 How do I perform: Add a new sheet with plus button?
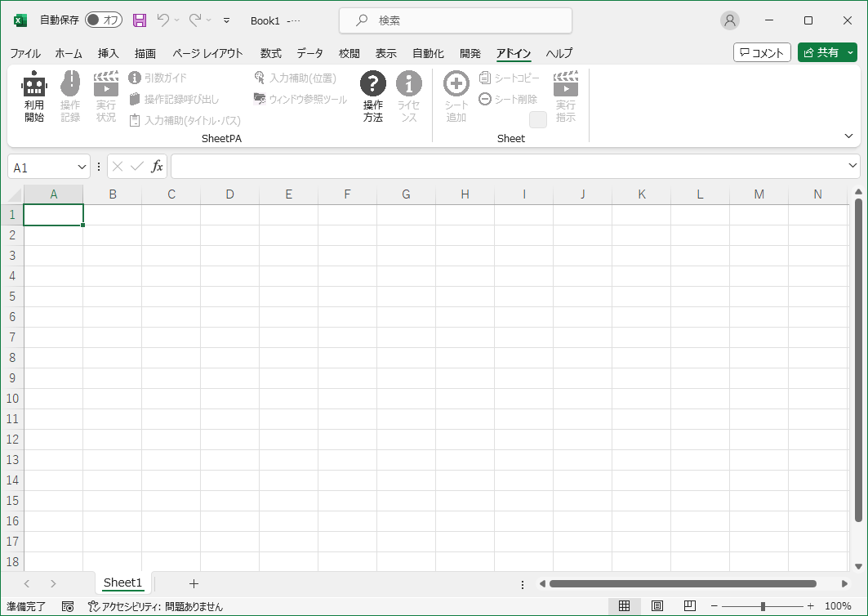coord(194,583)
